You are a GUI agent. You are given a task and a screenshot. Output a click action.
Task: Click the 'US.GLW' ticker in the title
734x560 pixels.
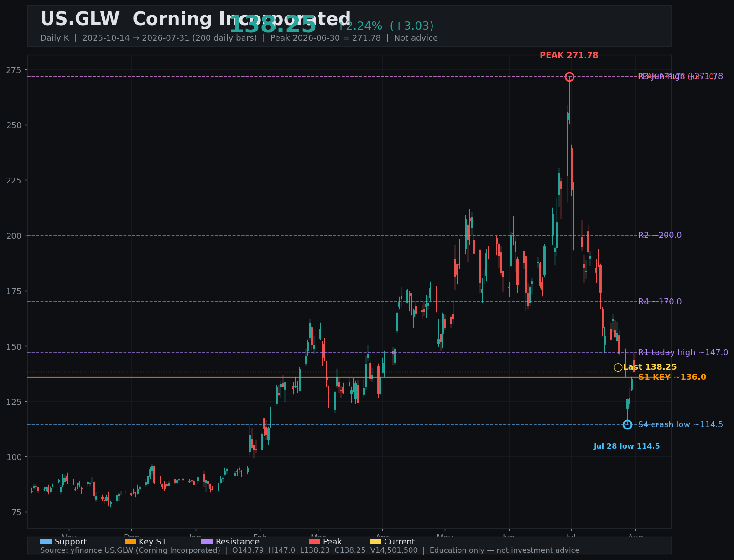[80, 20]
